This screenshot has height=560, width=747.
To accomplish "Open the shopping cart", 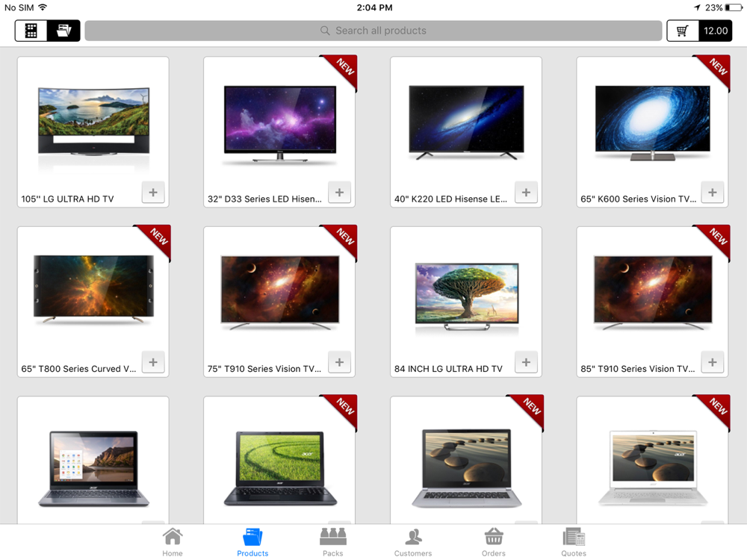I will pyautogui.click(x=683, y=31).
